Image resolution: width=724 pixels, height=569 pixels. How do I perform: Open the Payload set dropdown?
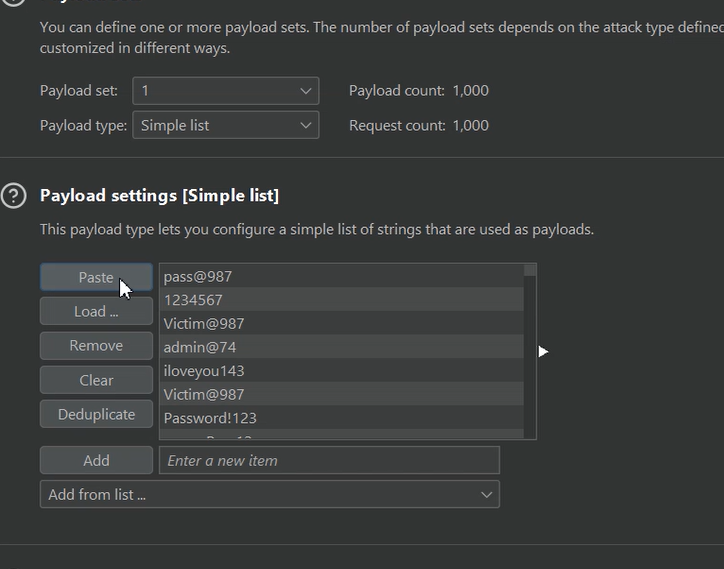pyautogui.click(x=226, y=91)
